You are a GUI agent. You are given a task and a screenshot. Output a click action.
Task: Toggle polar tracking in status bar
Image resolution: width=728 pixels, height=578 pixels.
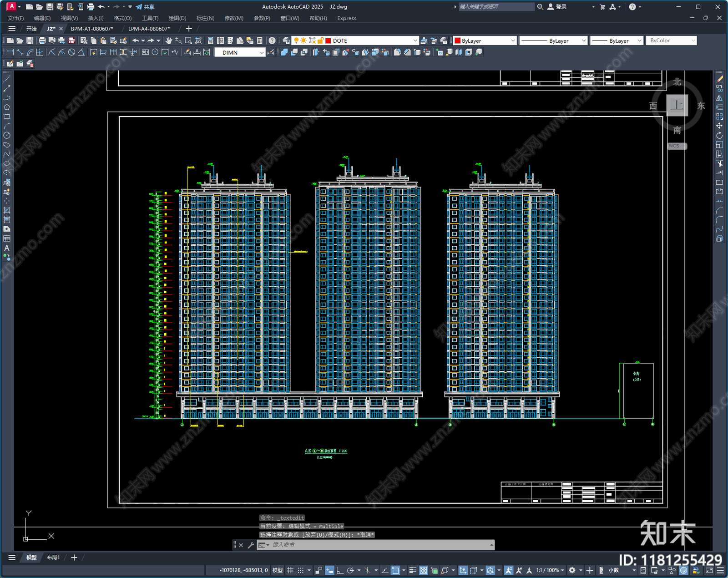[350, 570]
